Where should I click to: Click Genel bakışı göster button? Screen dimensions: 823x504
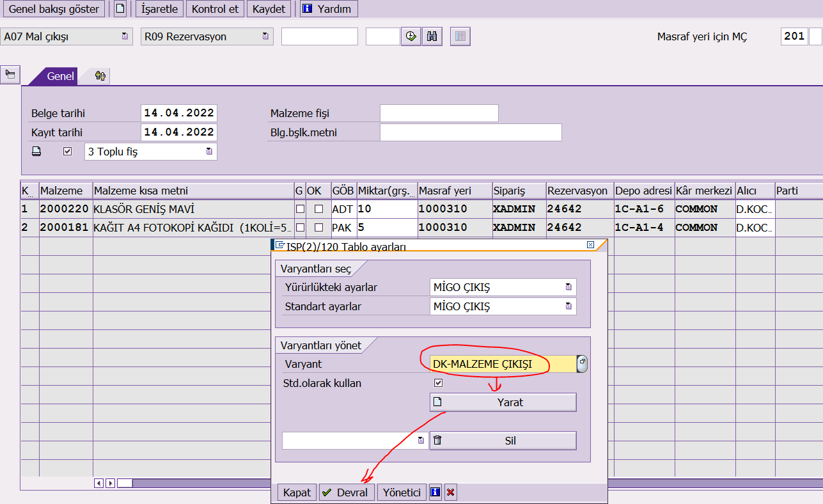click(x=54, y=9)
